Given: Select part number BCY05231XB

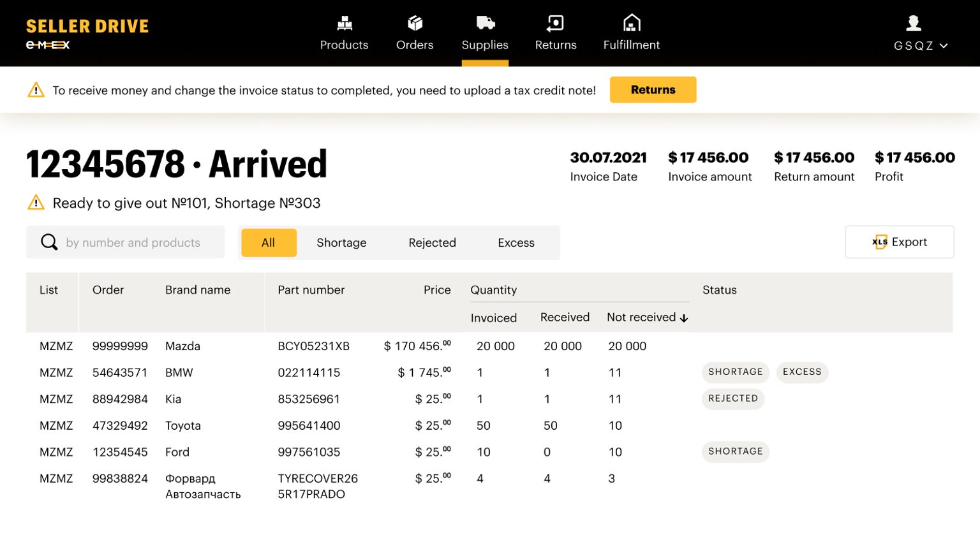Looking at the screenshot, I should coord(314,346).
